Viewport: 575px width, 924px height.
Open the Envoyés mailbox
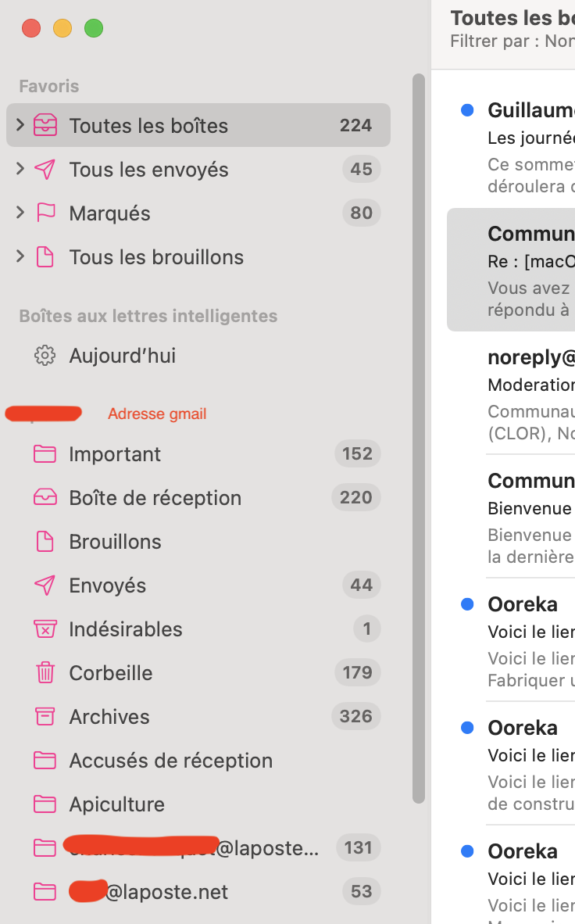[x=107, y=586]
